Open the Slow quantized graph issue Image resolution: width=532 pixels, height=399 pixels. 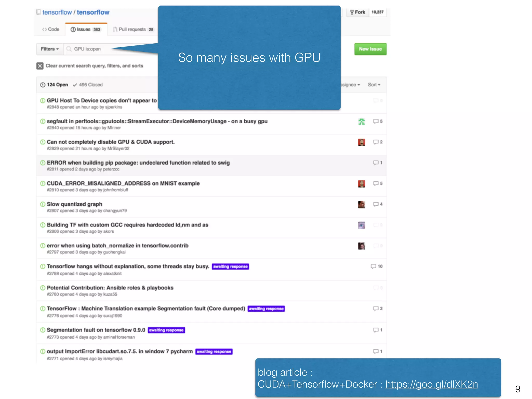pos(75,204)
